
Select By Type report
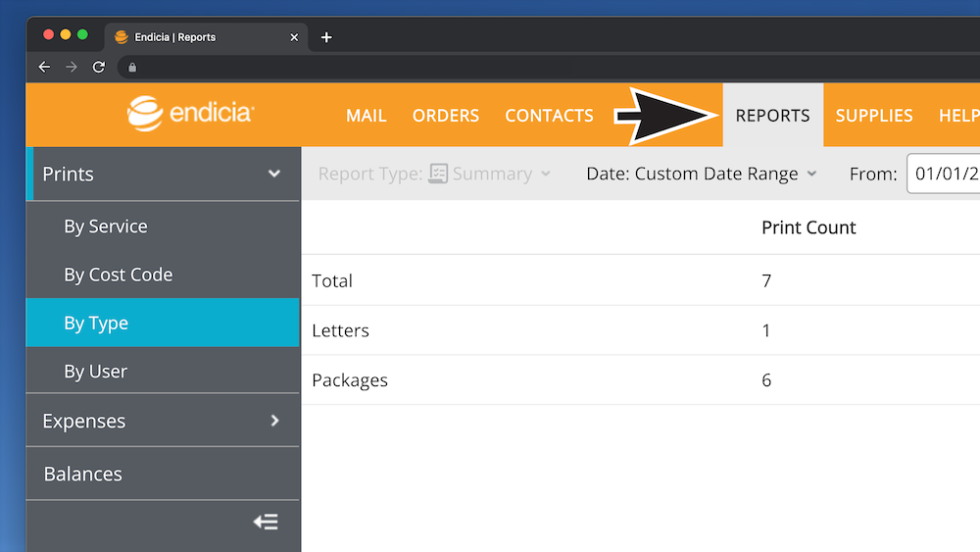163,323
